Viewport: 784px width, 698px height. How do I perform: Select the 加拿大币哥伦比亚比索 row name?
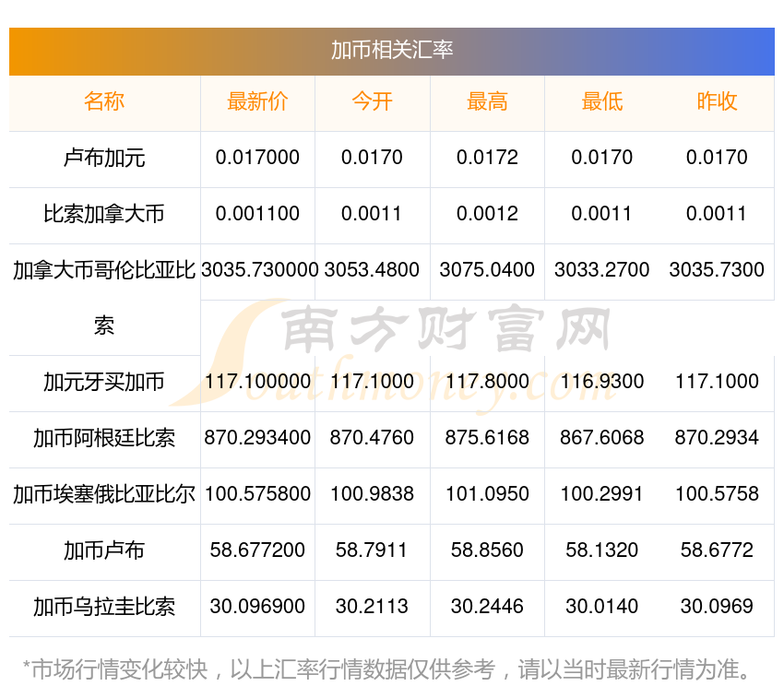coord(104,298)
